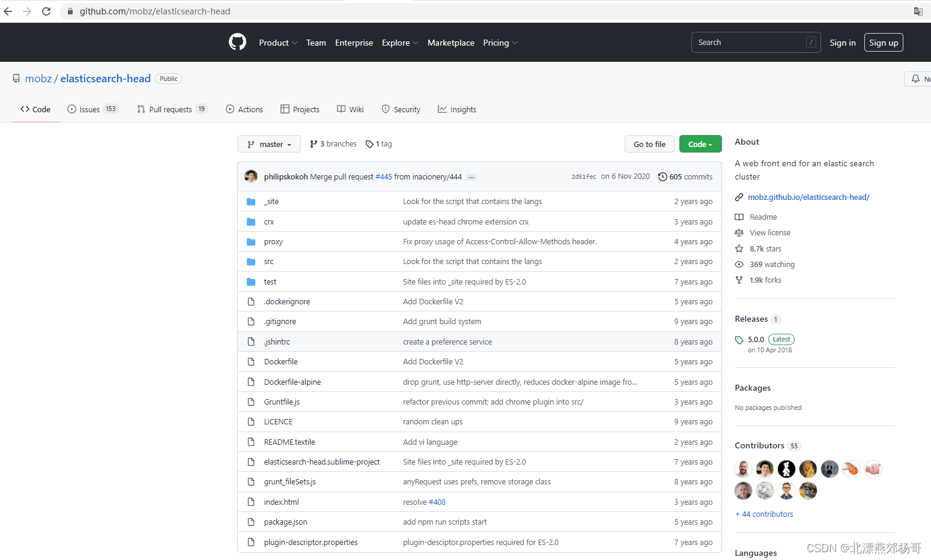Switch to the Wiki tab
This screenshot has height=560, width=931.
[350, 109]
